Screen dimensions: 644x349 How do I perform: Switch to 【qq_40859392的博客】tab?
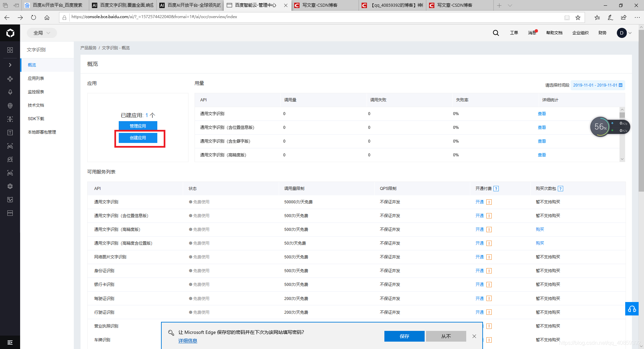[x=392, y=5]
